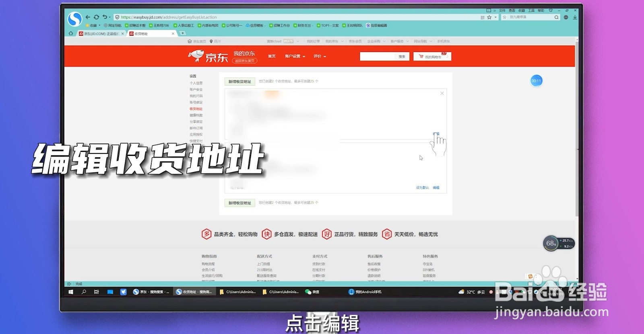Click the location pin showing 四川
The height and width of the screenshot is (334, 644).
(x=215, y=41)
